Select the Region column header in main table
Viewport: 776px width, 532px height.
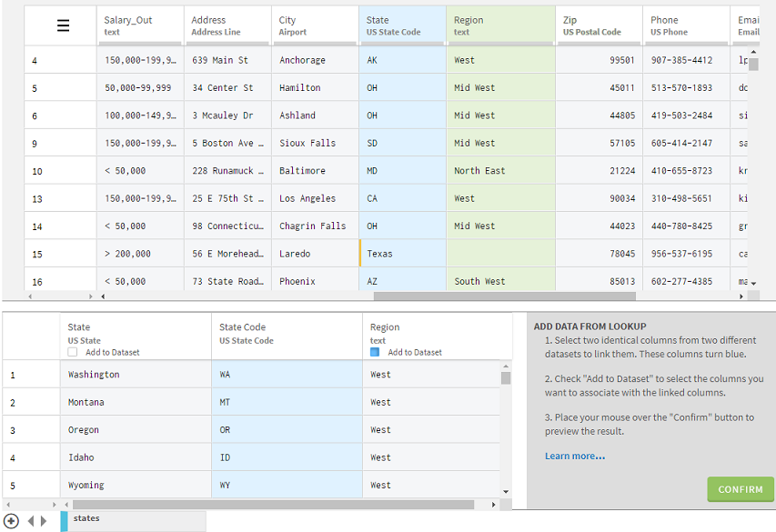point(499,25)
